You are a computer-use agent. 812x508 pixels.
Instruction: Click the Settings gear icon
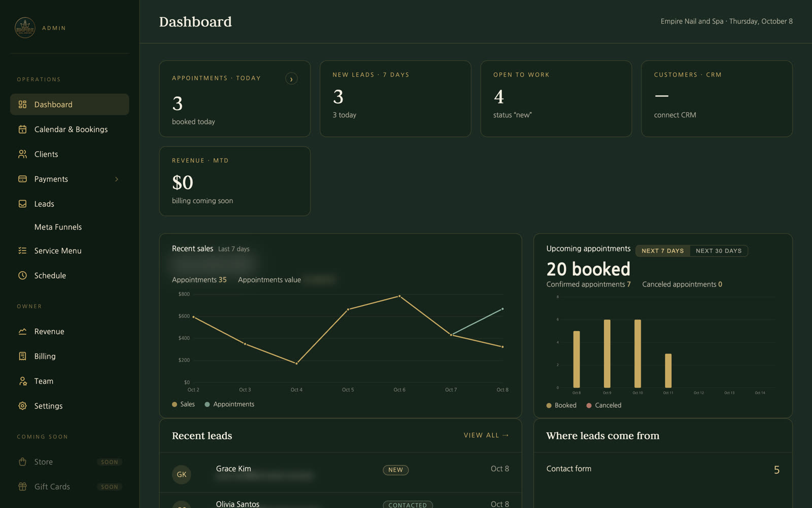pos(22,406)
